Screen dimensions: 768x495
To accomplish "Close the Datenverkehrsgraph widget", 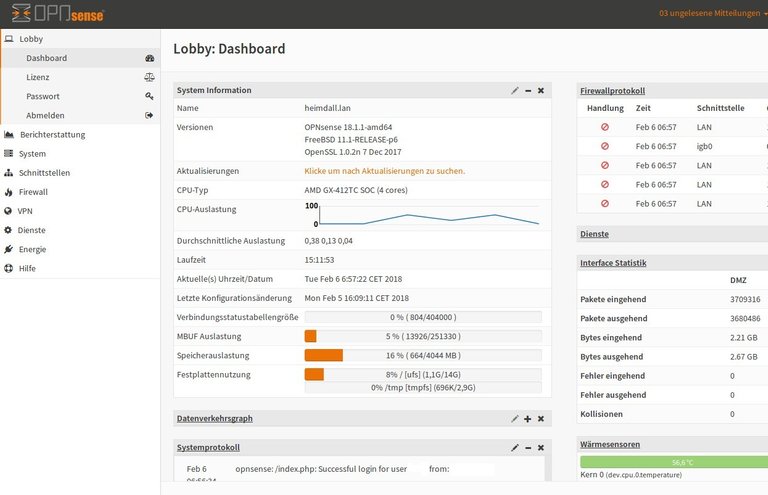I will coord(541,418).
